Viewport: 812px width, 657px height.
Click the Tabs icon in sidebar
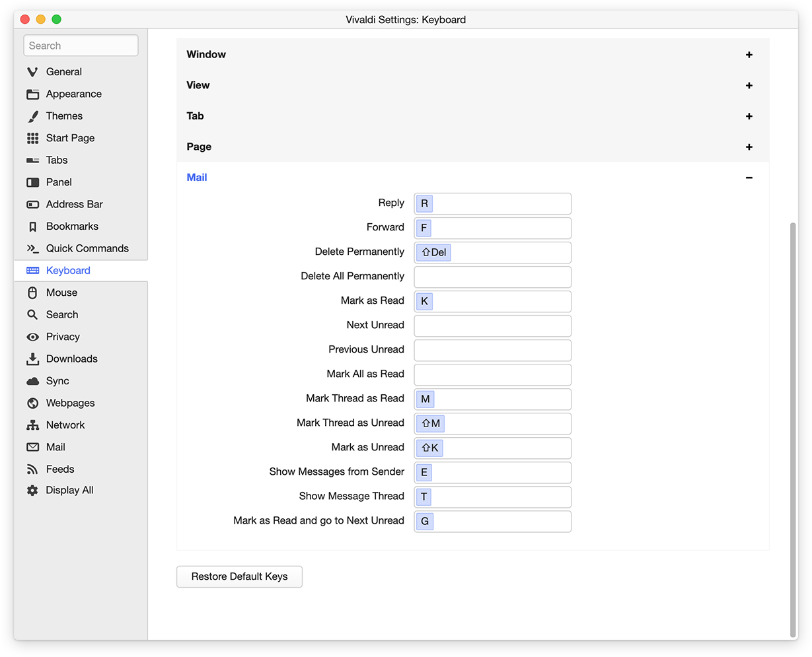[x=32, y=160]
